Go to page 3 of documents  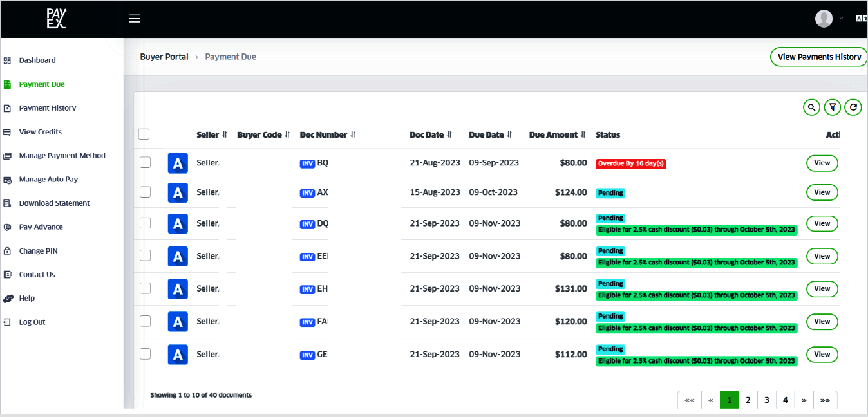point(766,400)
